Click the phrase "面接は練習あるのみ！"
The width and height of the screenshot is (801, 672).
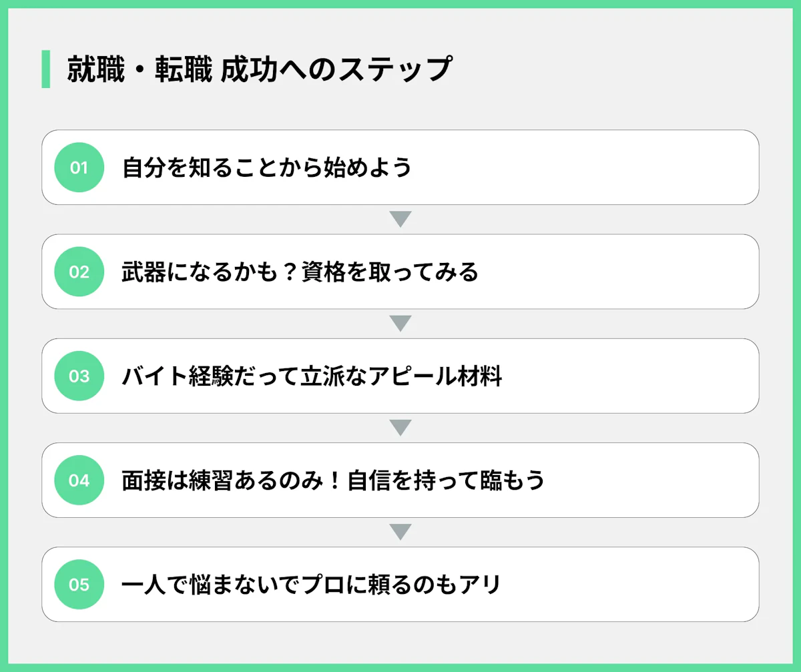coord(234,480)
